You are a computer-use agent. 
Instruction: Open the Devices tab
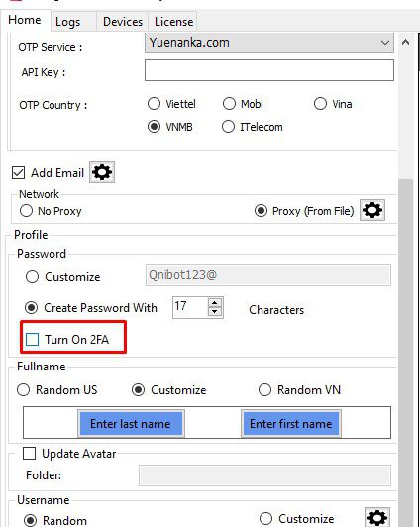point(123,22)
